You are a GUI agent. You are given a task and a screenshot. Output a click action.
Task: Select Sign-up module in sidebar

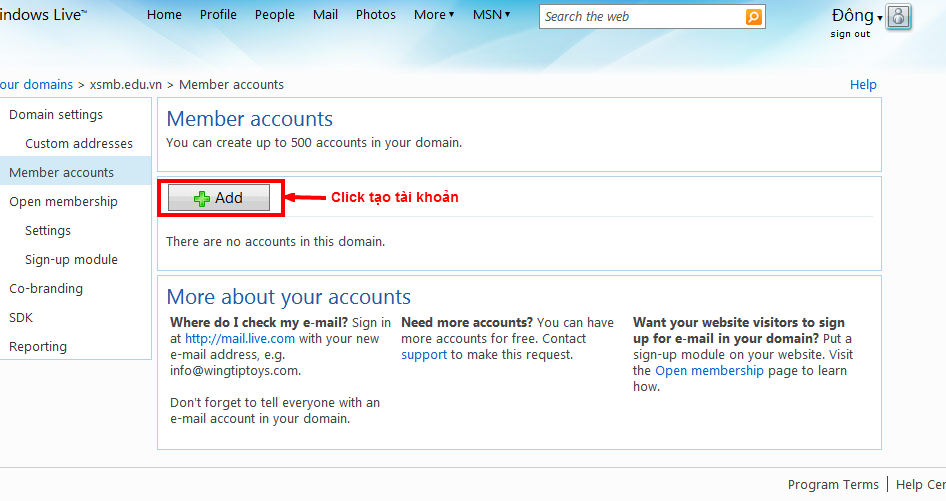(x=71, y=260)
